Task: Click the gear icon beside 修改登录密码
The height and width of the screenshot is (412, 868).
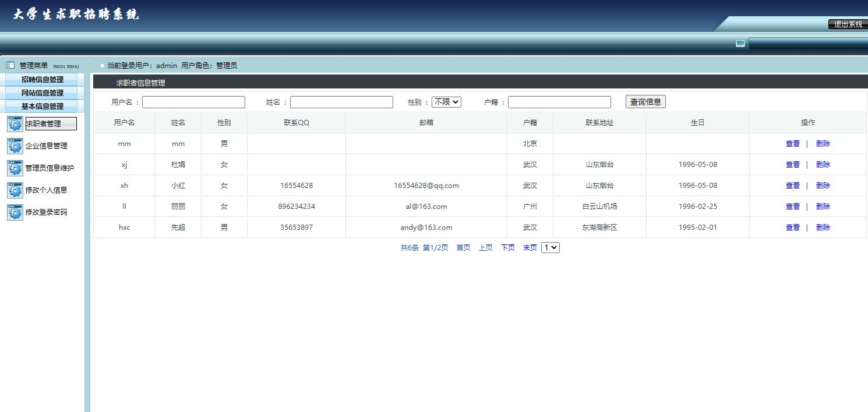Action: tap(15, 212)
